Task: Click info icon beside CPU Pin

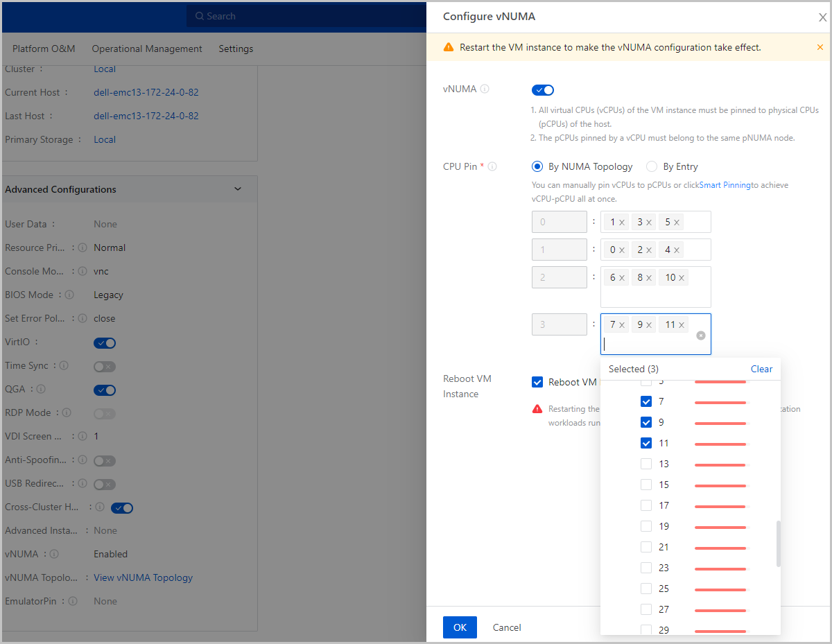Action: click(x=492, y=166)
